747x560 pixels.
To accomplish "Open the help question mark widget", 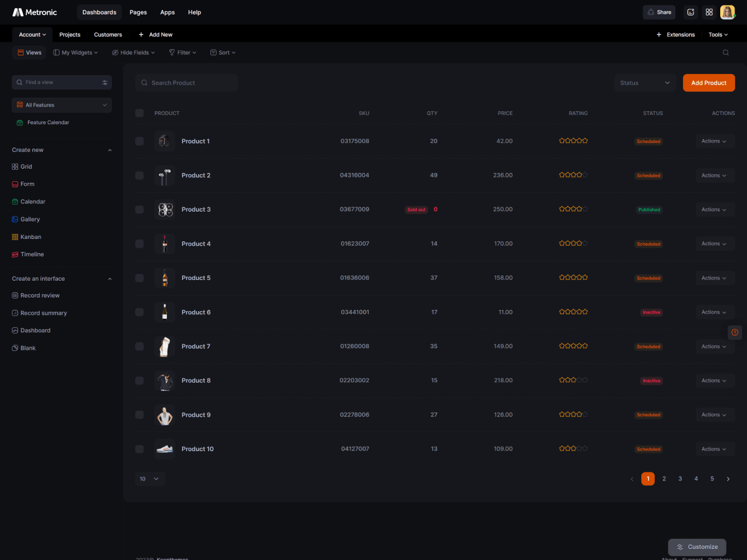I will coord(735,332).
